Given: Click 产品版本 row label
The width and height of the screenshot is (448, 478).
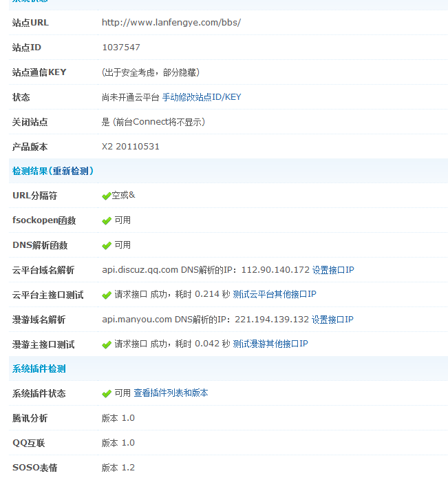Looking at the screenshot, I should pyautogui.click(x=30, y=147).
